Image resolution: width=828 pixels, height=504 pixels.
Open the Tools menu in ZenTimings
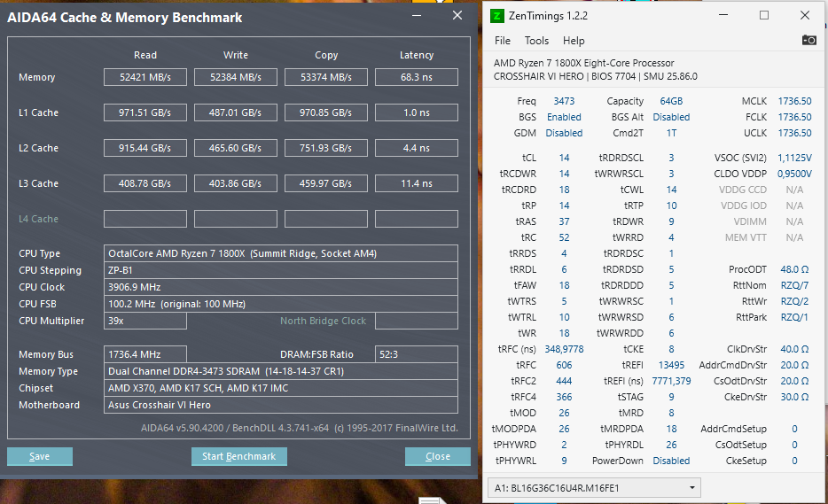point(536,41)
